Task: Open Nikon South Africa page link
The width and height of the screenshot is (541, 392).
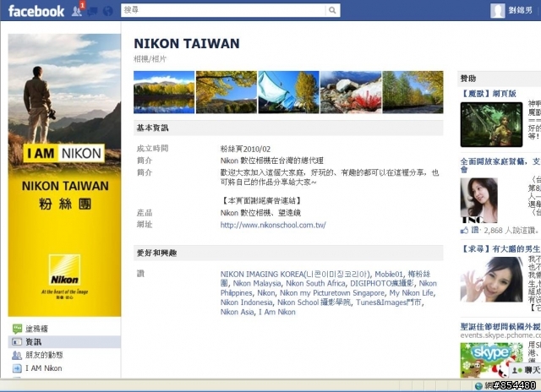Action: click(x=315, y=283)
